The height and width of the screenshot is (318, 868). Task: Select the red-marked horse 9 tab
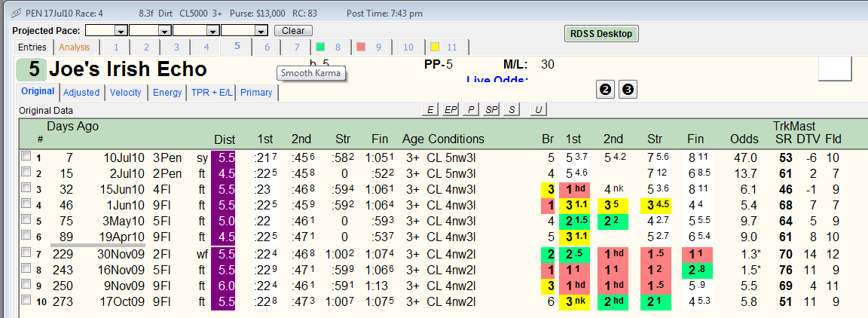click(371, 47)
